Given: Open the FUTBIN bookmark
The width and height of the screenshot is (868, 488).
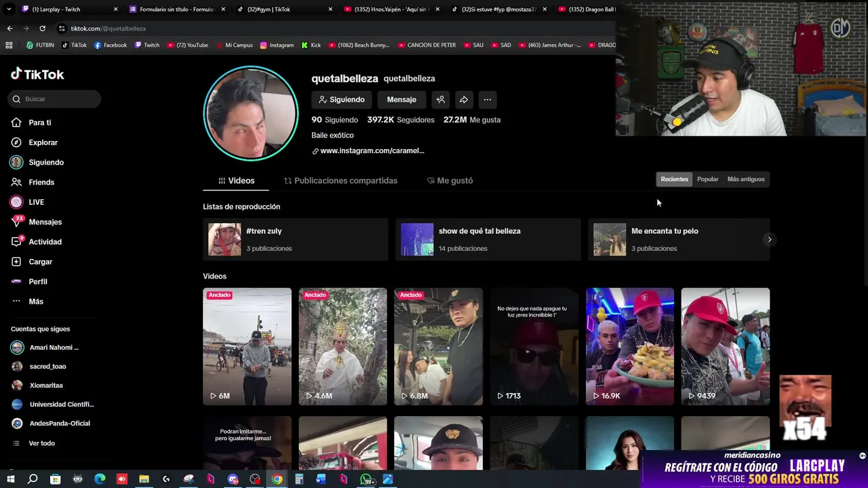Looking at the screenshot, I should 40,45.
